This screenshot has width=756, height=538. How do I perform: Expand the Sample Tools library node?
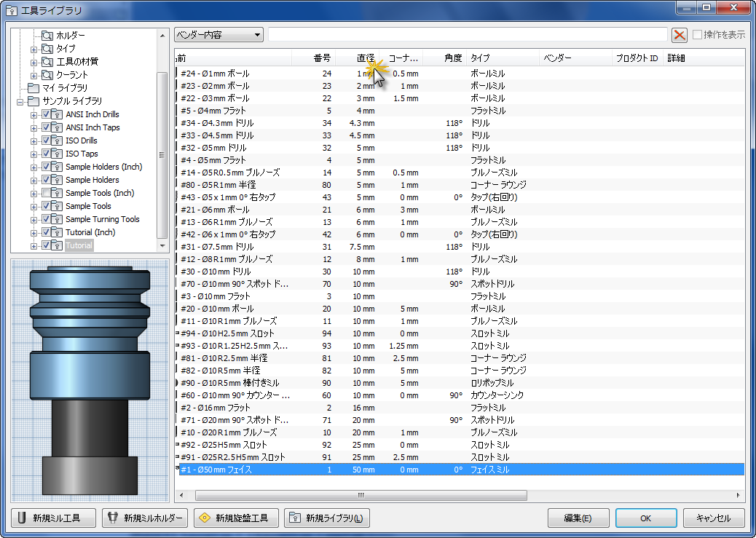point(34,207)
